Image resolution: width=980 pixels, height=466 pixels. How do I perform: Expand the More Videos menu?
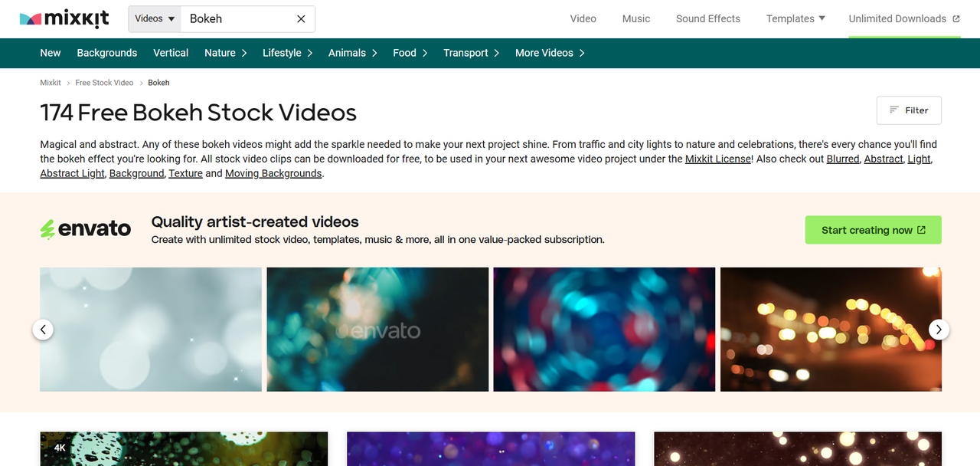click(x=550, y=53)
